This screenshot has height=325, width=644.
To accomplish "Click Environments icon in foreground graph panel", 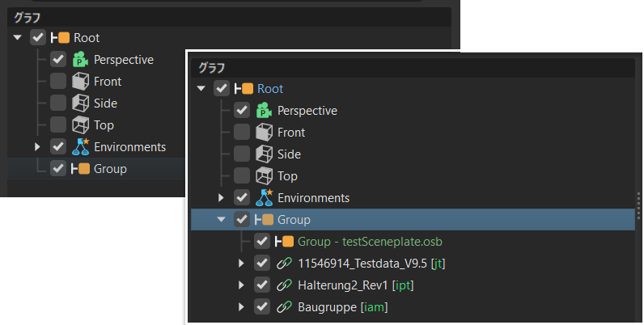I will coord(264,198).
